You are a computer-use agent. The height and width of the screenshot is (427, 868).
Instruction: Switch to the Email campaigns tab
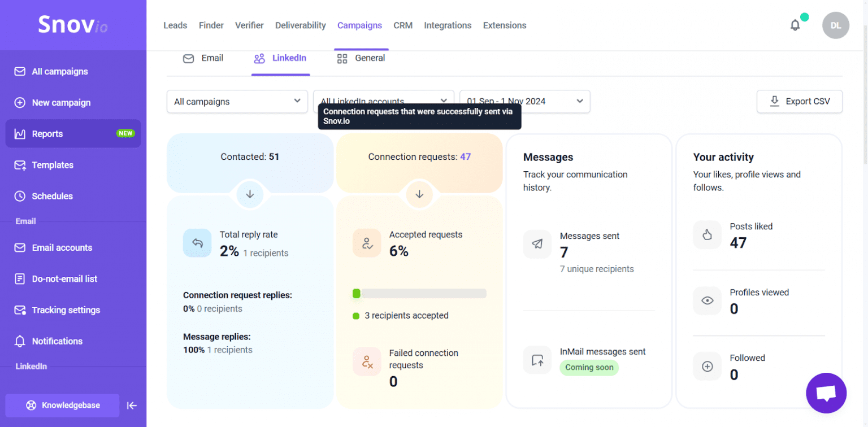coord(203,58)
